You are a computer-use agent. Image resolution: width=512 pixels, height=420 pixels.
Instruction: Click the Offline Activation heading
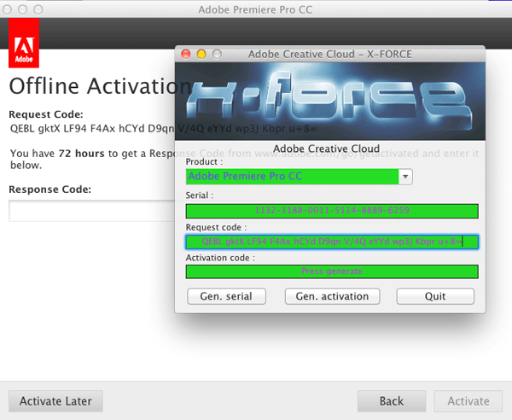(x=100, y=86)
